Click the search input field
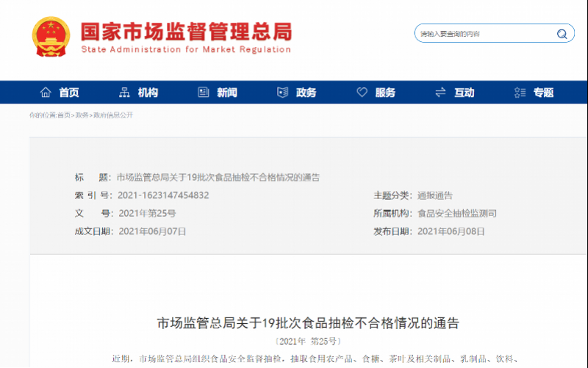The width and height of the screenshot is (588, 368). (484, 35)
